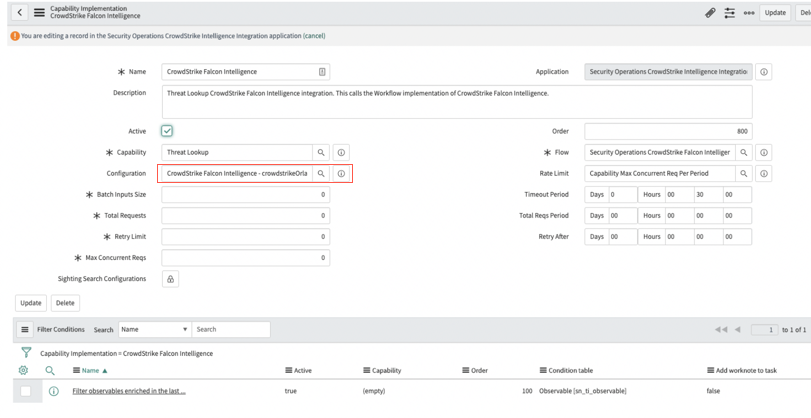Click the page number box
Screen dimensions: 811x418
[764, 330]
